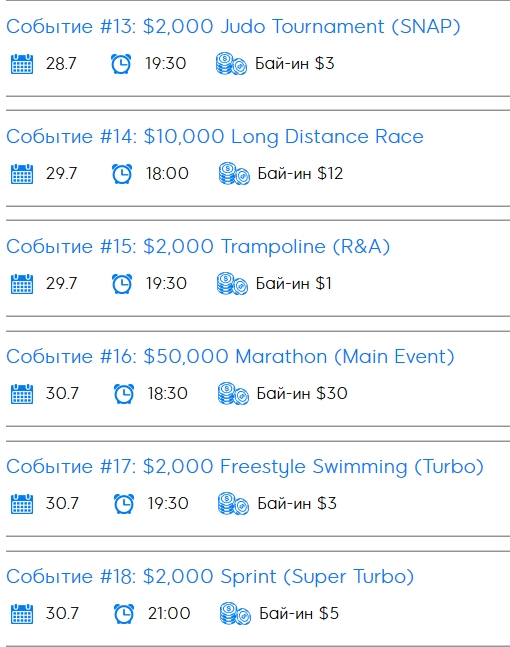Click the Бай-ин $30 Main Event text
The width and height of the screenshot is (510, 647).
pyautogui.click(x=302, y=394)
